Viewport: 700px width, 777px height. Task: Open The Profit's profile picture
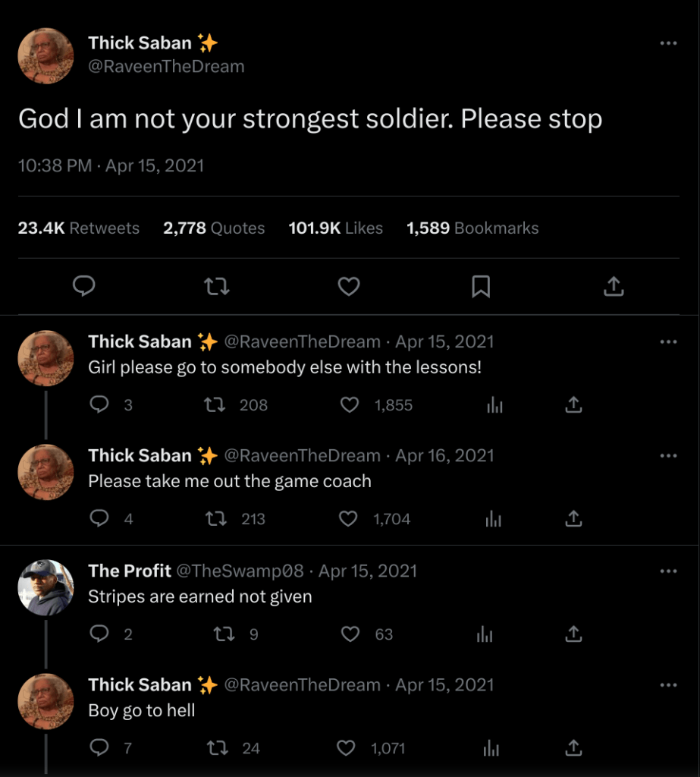coord(46,587)
